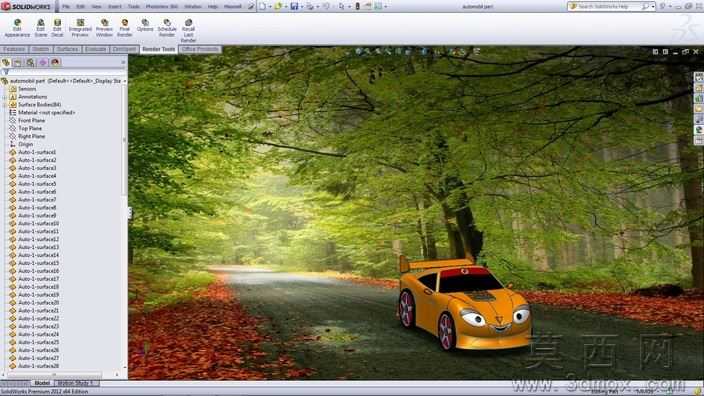The image size is (704, 396).
Task: Click the Zoom to Fit viewport icon
Action: [358, 52]
